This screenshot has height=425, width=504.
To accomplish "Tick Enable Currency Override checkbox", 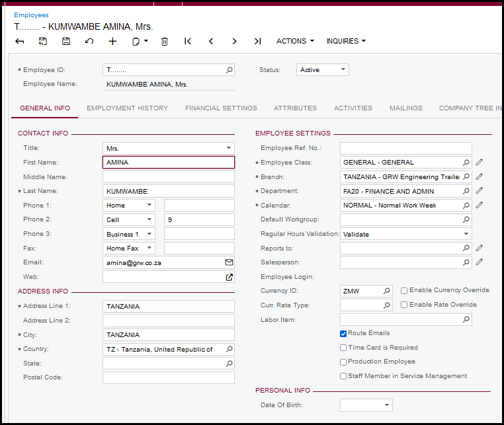I will tap(404, 291).
